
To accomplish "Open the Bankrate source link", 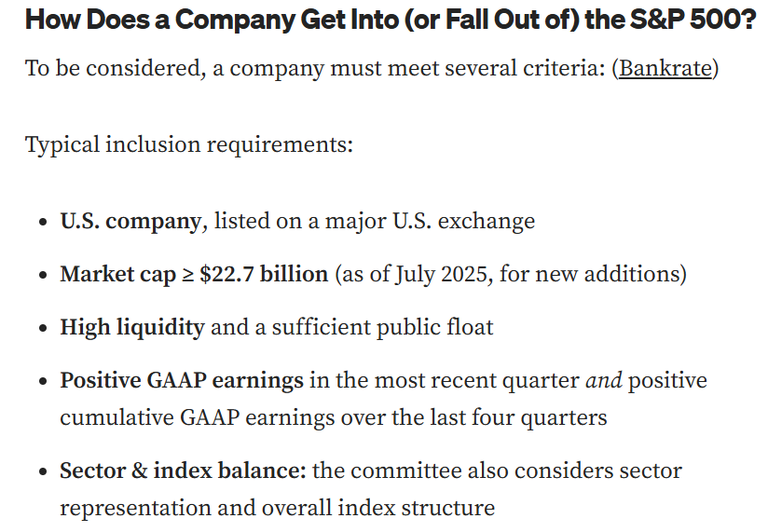I will pos(665,69).
